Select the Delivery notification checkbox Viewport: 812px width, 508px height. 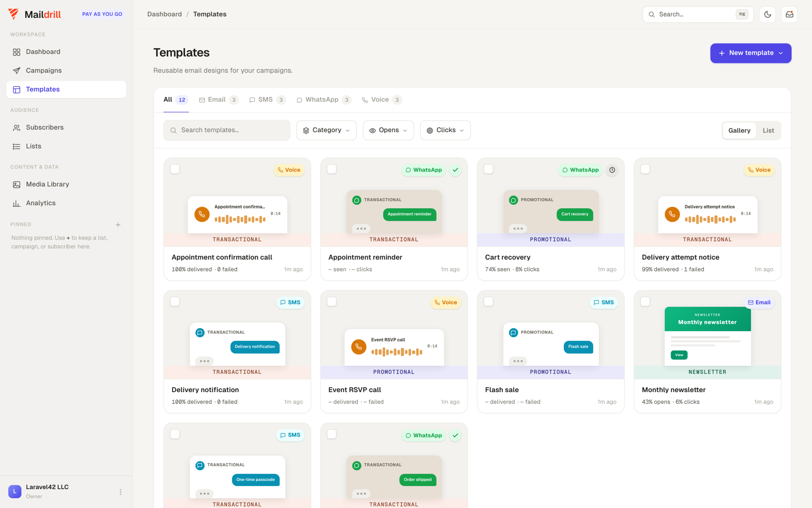[175, 302]
